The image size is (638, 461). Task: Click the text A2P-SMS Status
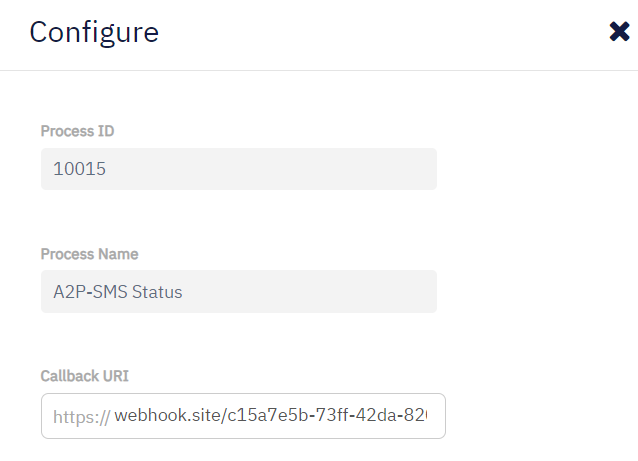pyautogui.click(x=118, y=292)
